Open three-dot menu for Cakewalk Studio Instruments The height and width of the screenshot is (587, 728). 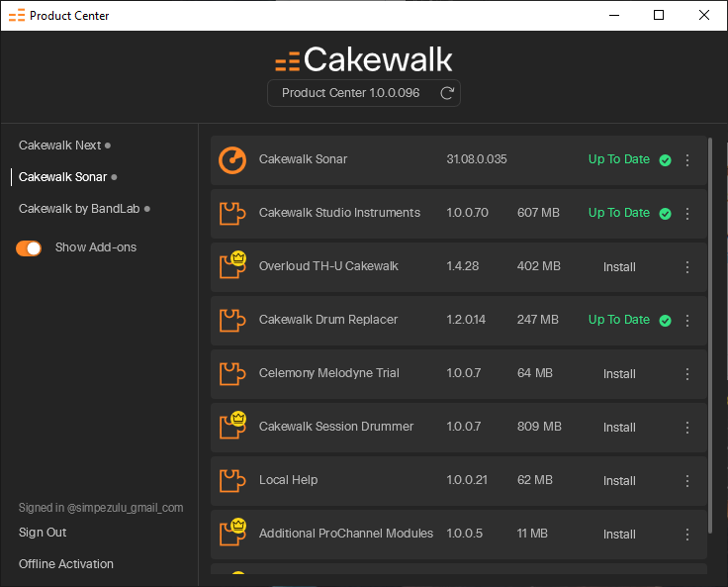(687, 214)
